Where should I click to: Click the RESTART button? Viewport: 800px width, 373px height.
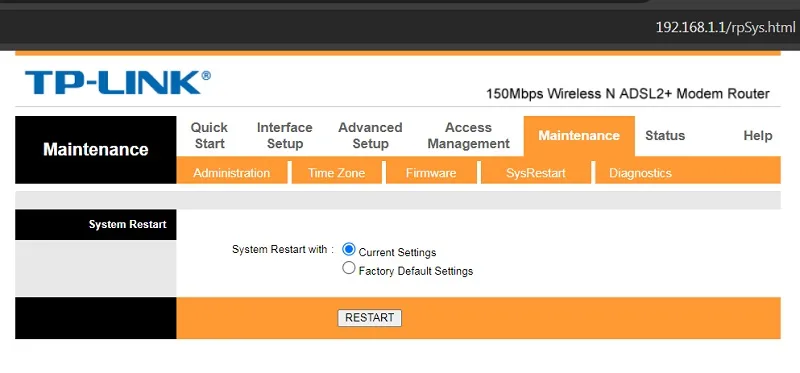coord(369,317)
